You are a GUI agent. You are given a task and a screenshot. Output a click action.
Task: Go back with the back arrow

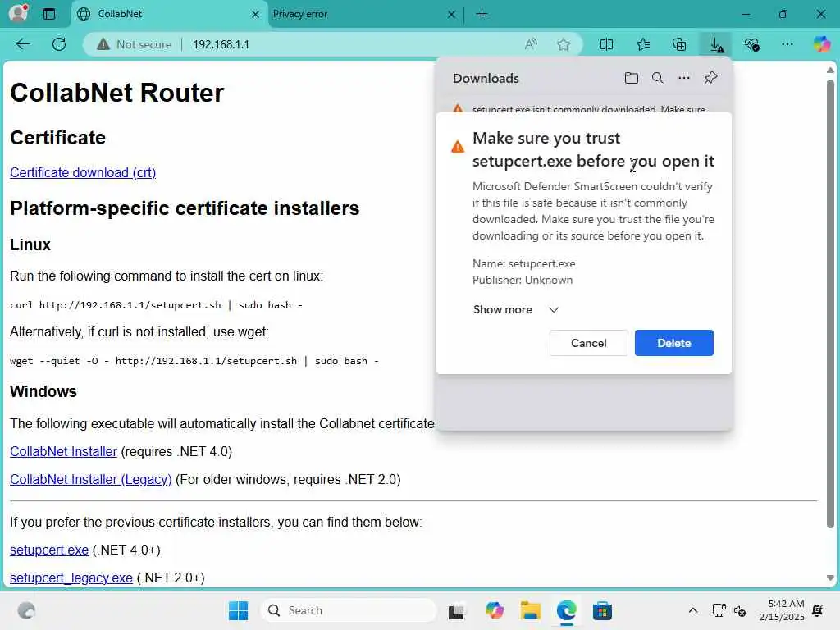point(22,44)
